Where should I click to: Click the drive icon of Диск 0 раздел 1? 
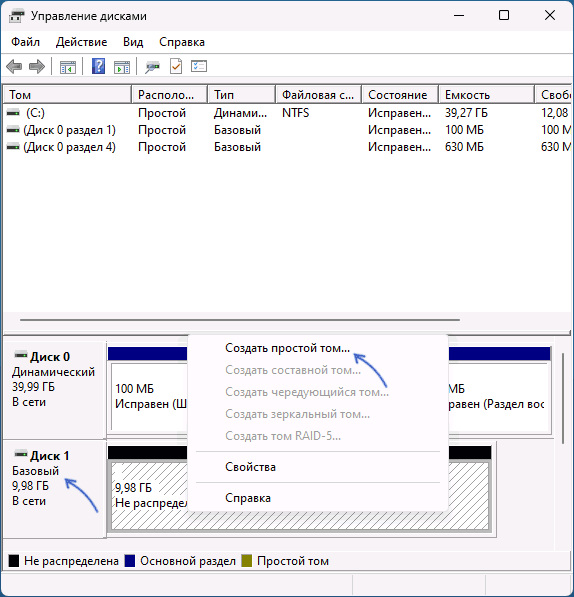pyautogui.click(x=13, y=130)
